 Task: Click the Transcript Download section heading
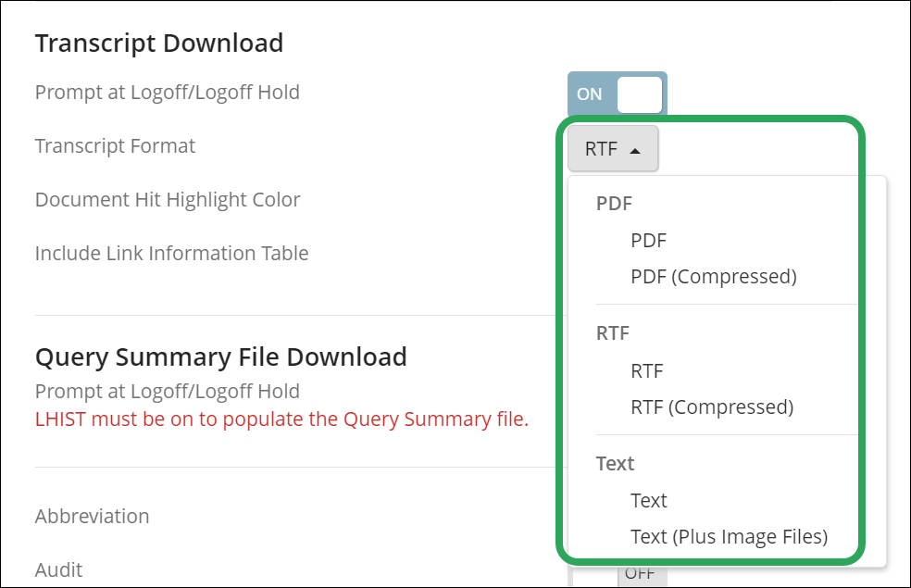tap(158, 43)
